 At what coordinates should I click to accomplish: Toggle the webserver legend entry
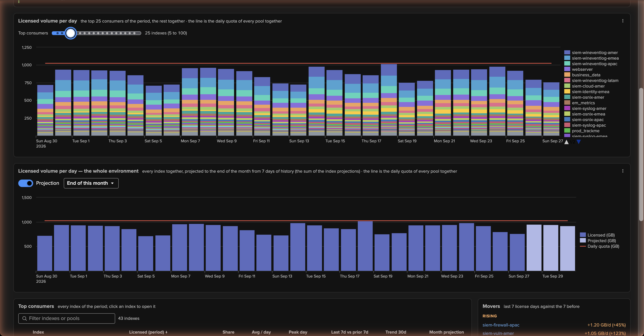coord(578,69)
